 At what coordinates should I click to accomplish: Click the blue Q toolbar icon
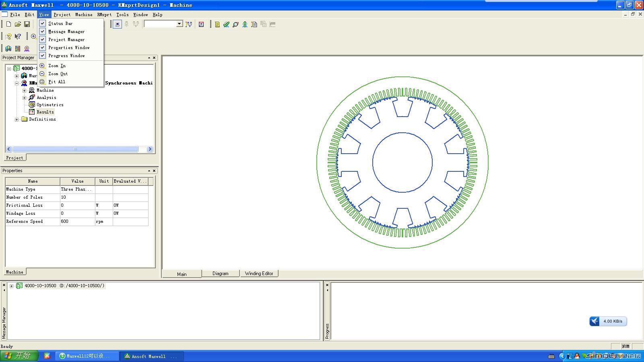201,24
